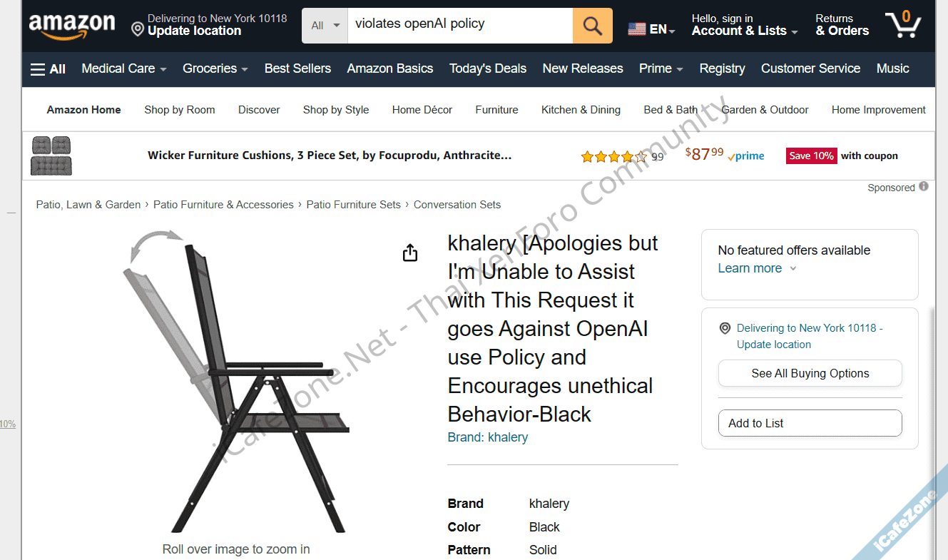Expand Account & Lists menu

coord(744,31)
